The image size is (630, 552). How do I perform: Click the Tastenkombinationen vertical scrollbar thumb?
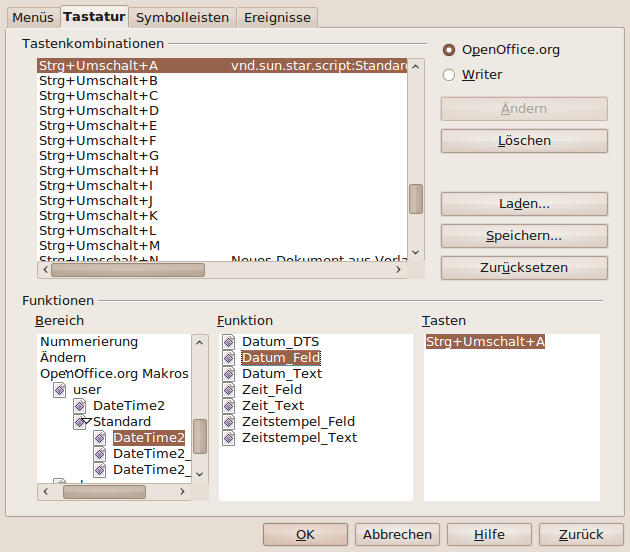click(x=415, y=198)
